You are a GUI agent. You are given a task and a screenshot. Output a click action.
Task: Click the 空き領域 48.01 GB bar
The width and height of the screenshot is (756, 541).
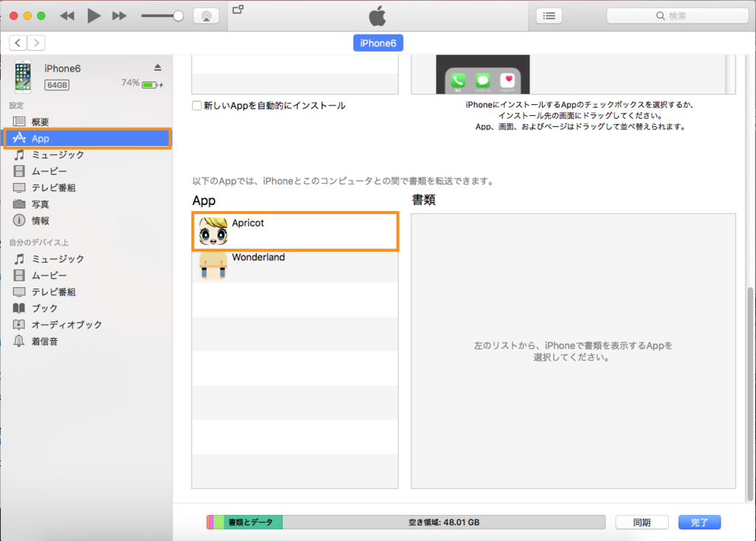click(x=444, y=523)
